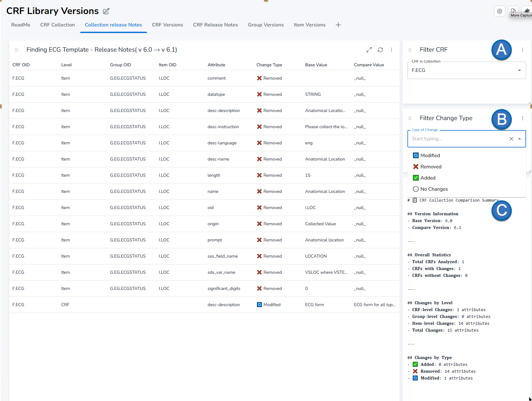
Task: Select Added change type option
Action: click(467, 178)
